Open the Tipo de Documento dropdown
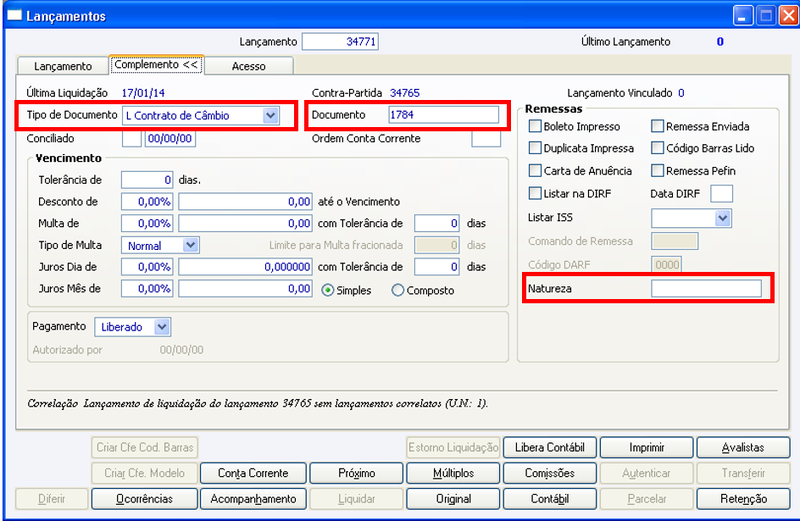 tap(270, 115)
